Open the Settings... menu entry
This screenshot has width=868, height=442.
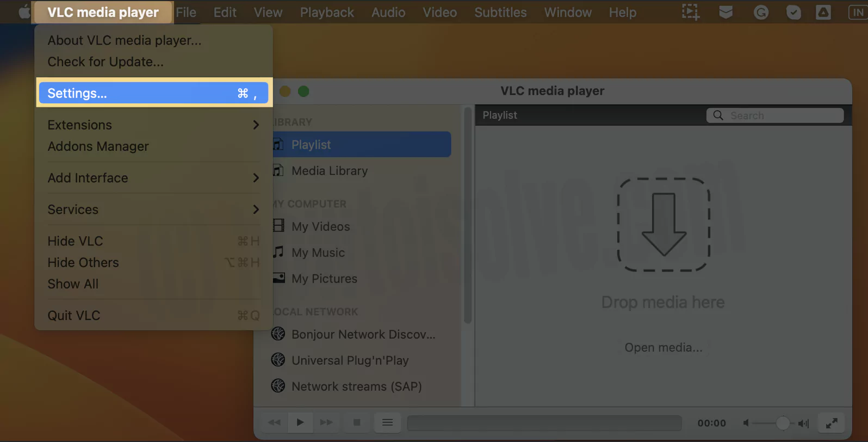pos(154,93)
